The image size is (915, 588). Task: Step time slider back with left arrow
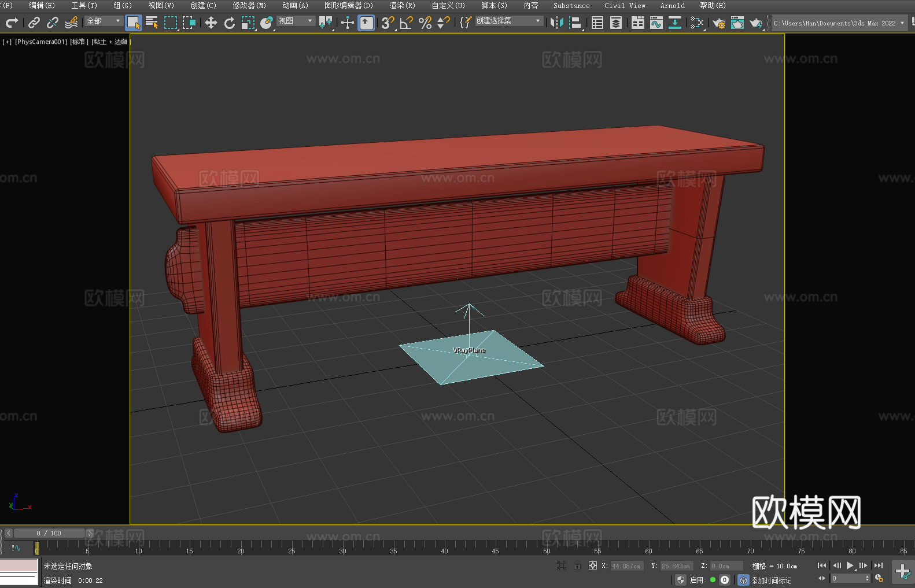[9, 533]
